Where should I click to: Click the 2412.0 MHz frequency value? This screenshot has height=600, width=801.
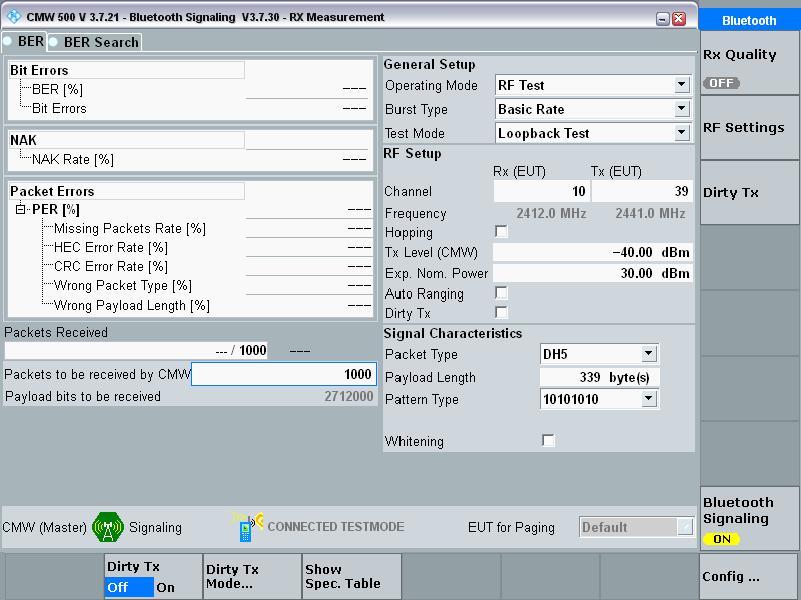click(x=551, y=213)
